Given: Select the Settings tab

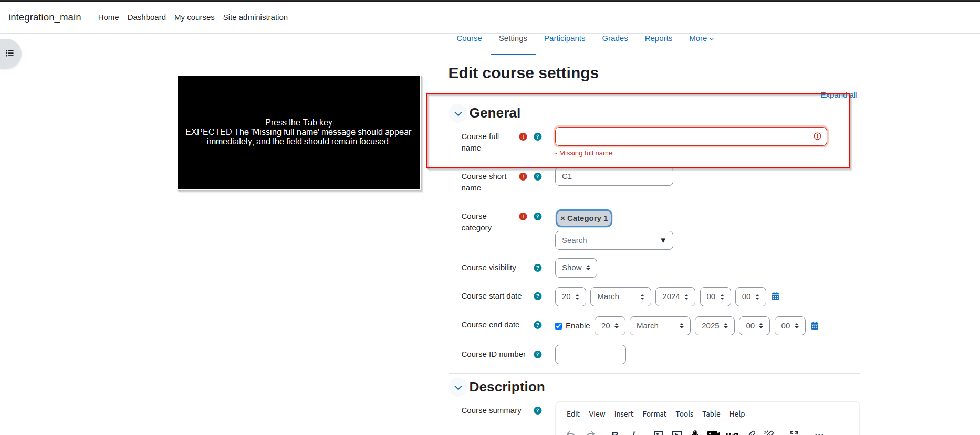Looking at the screenshot, I should (x=513, y=38).
